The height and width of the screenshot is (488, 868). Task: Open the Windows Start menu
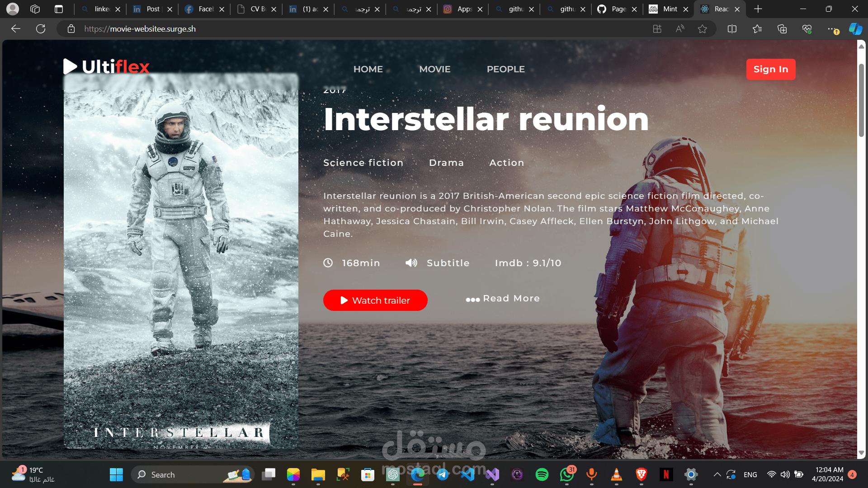click(x=116, y=474)
